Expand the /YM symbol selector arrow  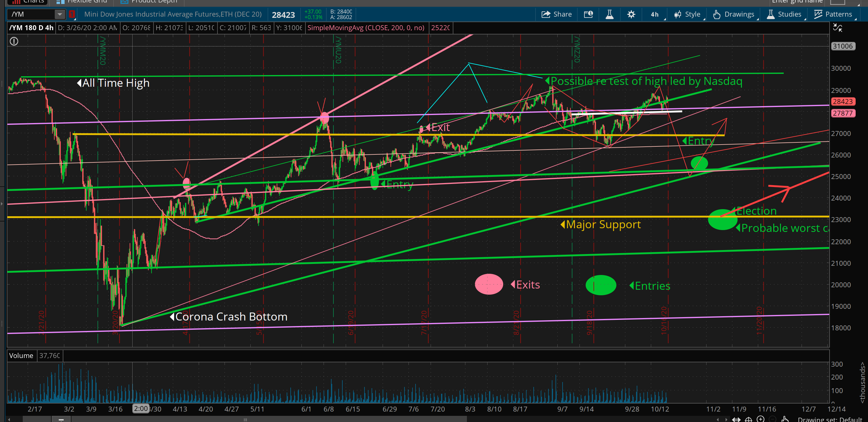59,14
